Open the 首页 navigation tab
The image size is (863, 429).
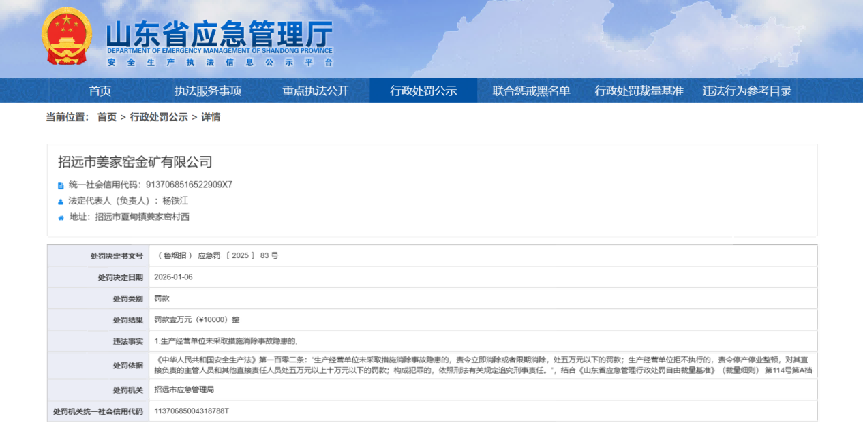pos(100,91)
